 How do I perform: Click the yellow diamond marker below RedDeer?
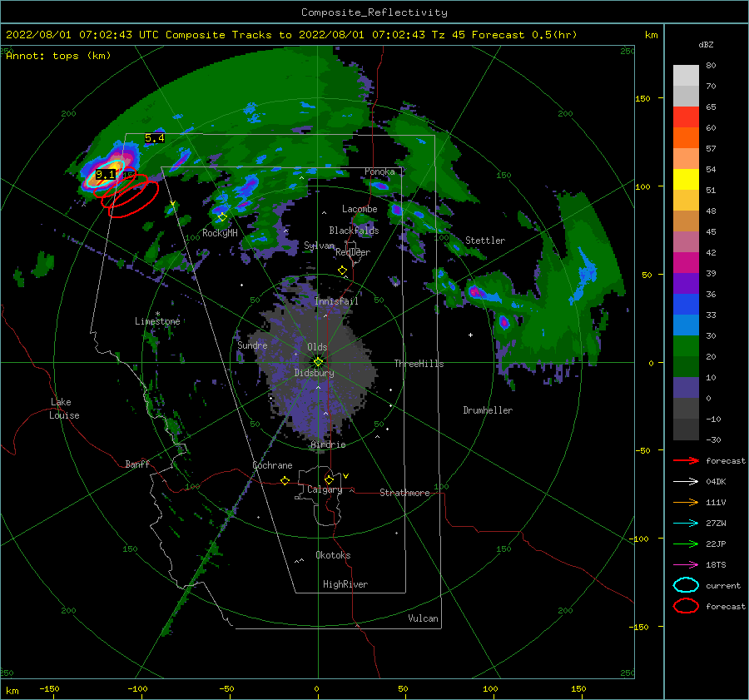[x=342, y=271]
